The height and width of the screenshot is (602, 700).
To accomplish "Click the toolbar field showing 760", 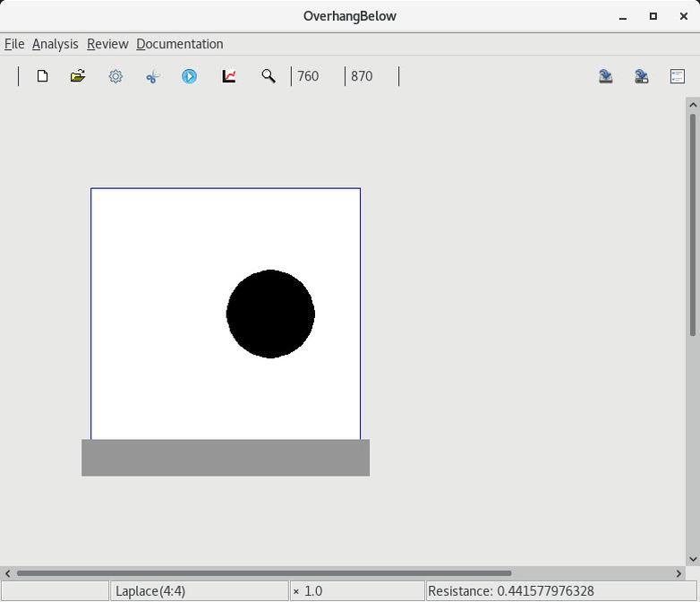I will tap(317, 76).
